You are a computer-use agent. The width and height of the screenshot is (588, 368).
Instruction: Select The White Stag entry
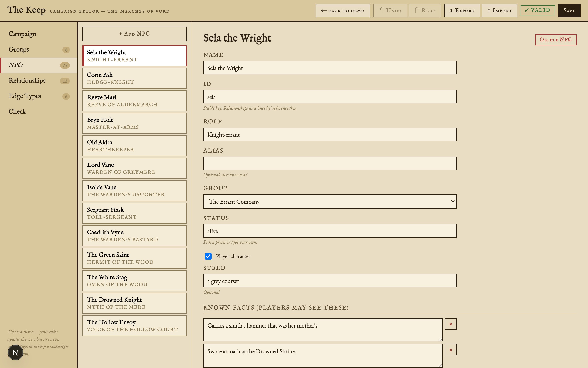pyautogui.click(x=134, y=281)
